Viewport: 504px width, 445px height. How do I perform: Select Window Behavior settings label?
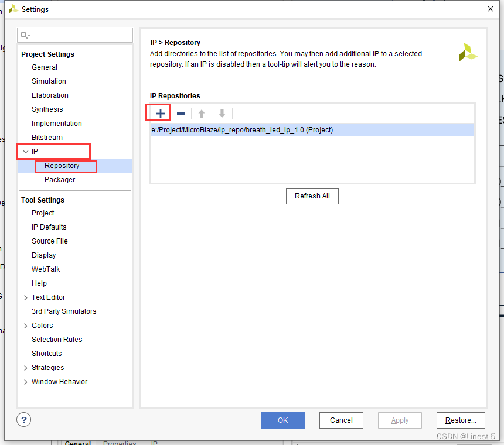click(59, 382)
